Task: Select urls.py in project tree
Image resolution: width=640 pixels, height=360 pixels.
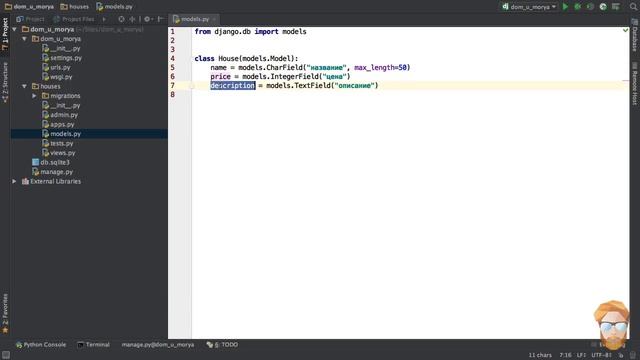Action: click(x=60, y=67)
